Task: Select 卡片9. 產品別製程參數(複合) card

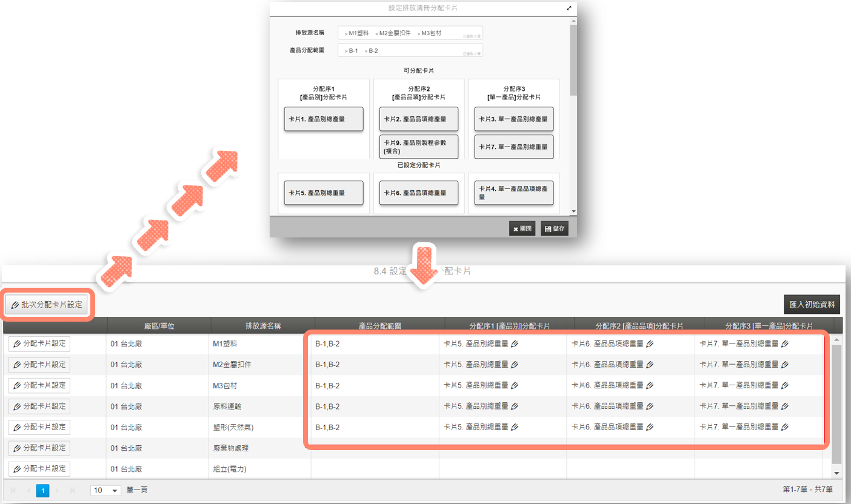Action: click(x=418, y=147)
